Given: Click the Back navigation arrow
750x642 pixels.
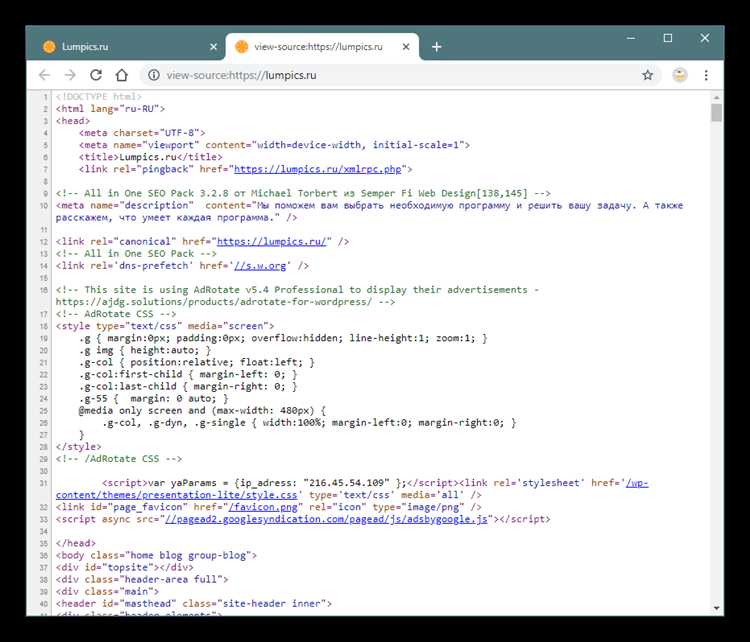Looking at the screenshot, I should pyautogui.click(x=44, y=75).
